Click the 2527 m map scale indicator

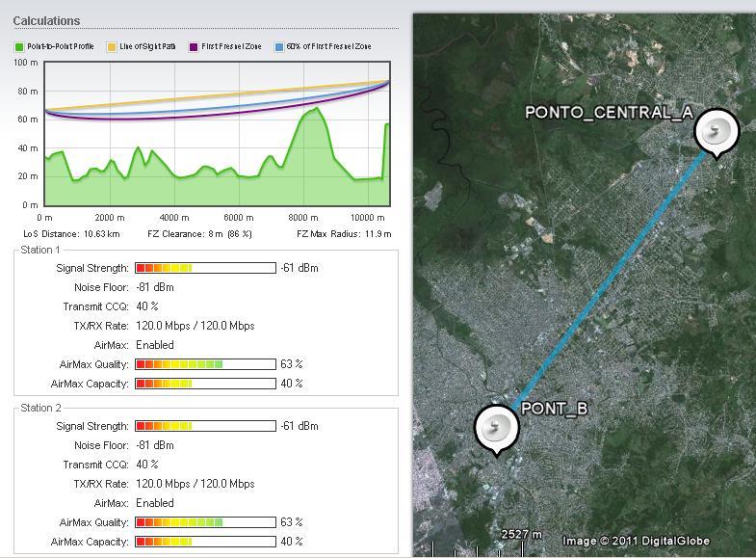click(x=521, y=534)
